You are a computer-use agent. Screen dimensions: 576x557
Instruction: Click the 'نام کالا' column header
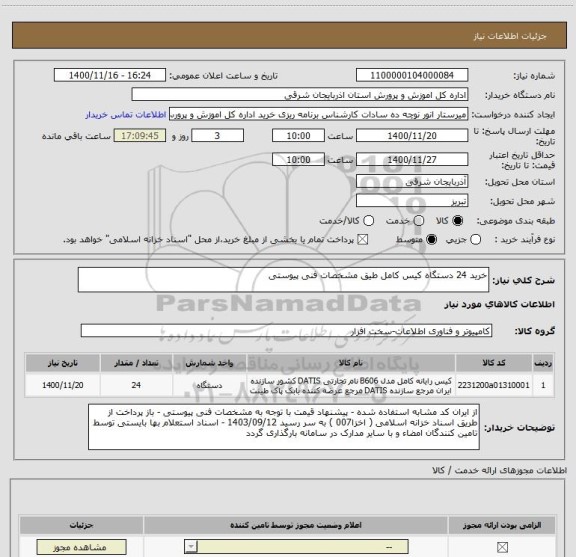click(x=350, y=363)
